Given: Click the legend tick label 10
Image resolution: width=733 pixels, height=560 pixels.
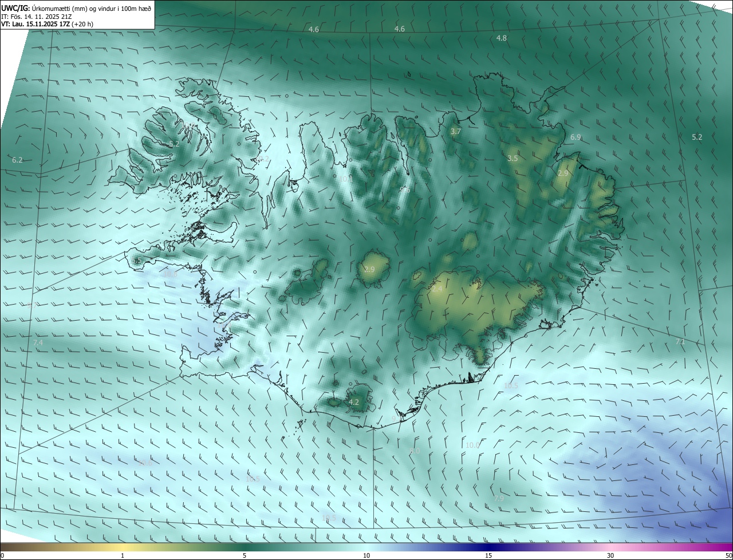Looking at the screenshot, I should pyautogui.click(x=366, y=555).
